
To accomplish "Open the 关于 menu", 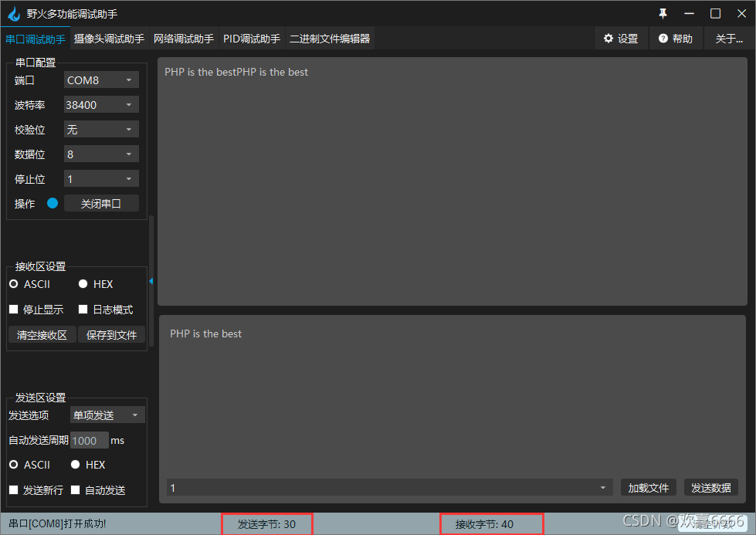I will pos(729,39).
